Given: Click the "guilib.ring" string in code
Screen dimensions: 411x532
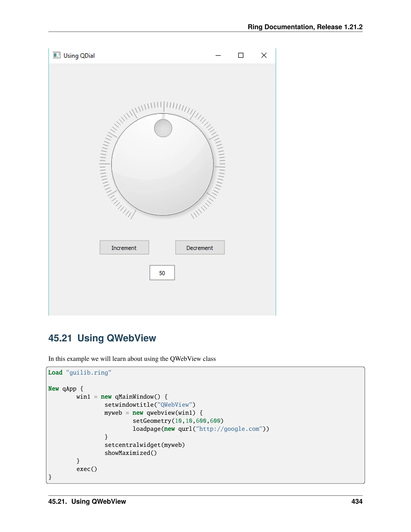Looking at the screenshot, I should pos(89,373).
